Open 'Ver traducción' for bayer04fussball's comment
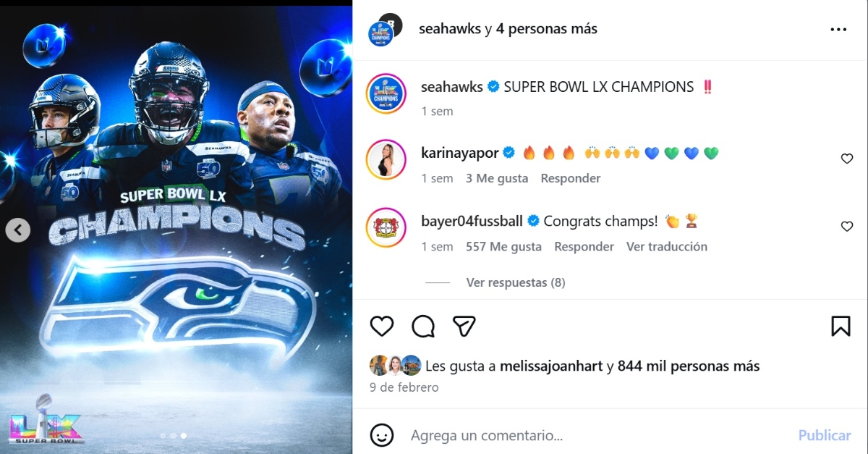The height and width of the screenshot is (454, 868). click(667, 247)
